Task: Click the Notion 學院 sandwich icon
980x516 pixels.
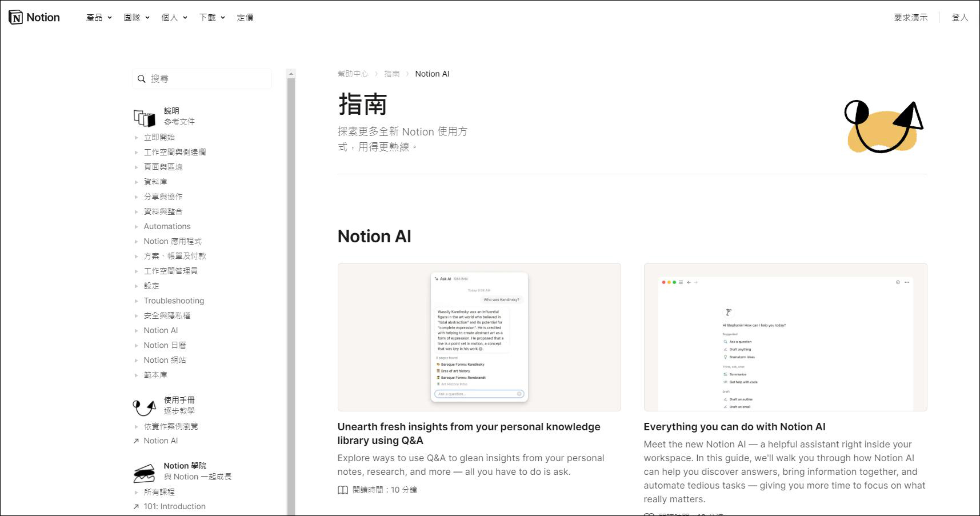Action: click(145, 473)
